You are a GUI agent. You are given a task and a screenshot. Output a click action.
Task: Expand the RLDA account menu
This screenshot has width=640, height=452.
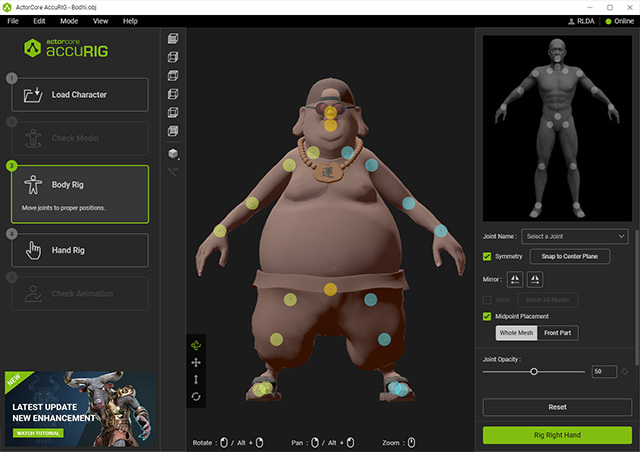583,21
